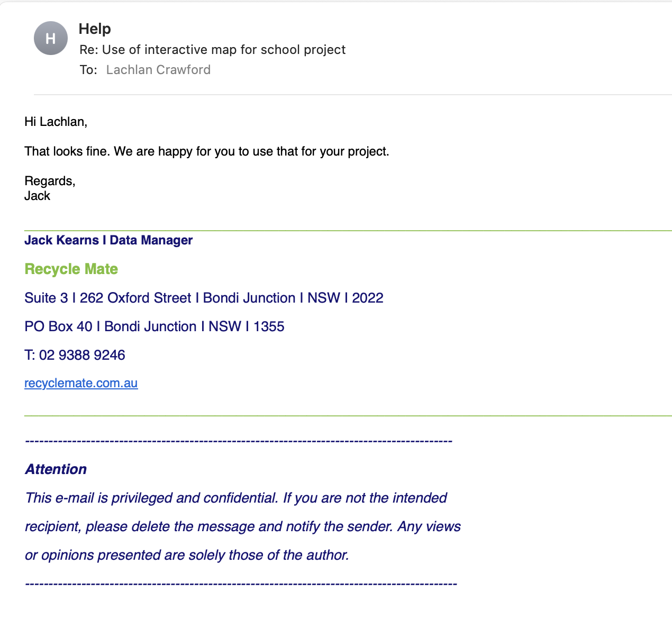Click the "This e-mail is privileged" disclaimer line
The image size is (672, 619).
236,498
